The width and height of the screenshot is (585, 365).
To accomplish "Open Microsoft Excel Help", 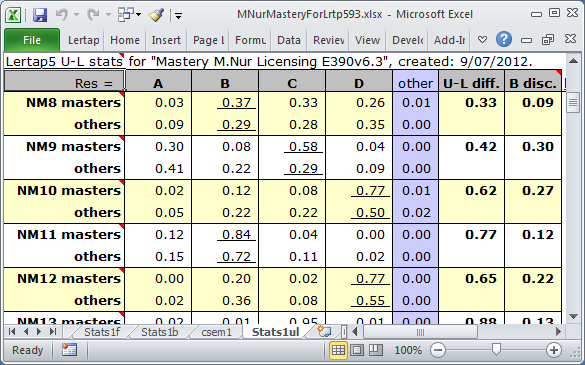I will coord(504,39).
